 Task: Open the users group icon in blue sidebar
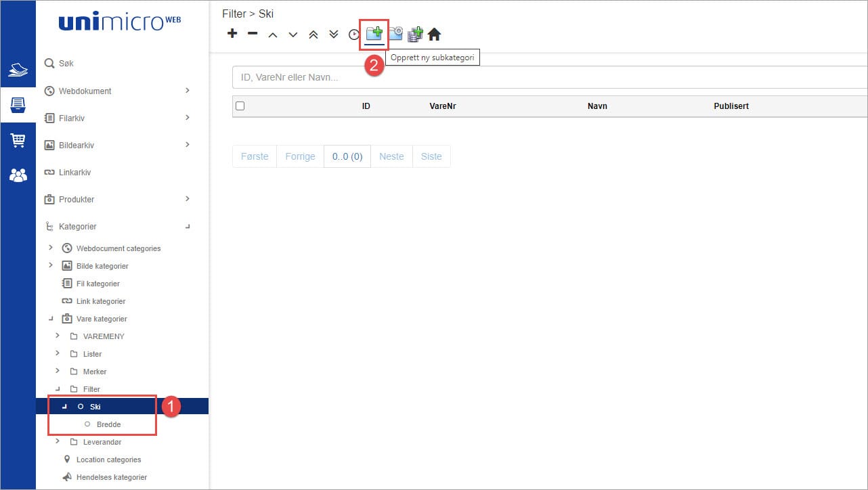(18, 175)
